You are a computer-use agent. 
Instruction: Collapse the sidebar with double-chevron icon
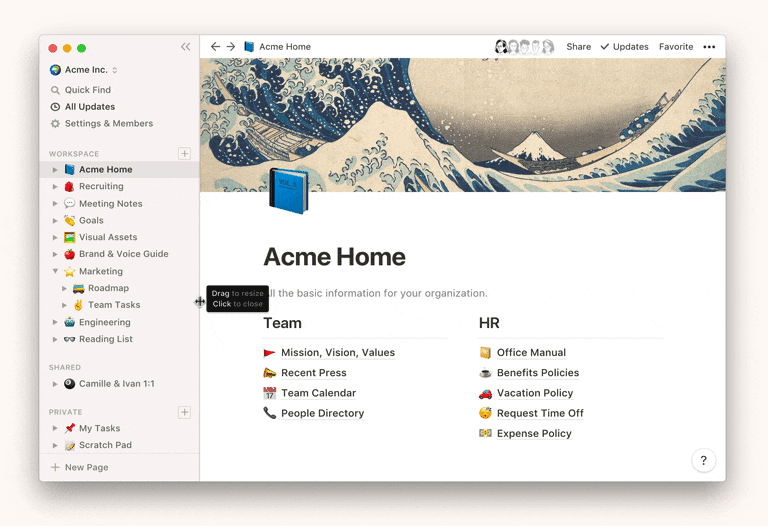point(185,47)
